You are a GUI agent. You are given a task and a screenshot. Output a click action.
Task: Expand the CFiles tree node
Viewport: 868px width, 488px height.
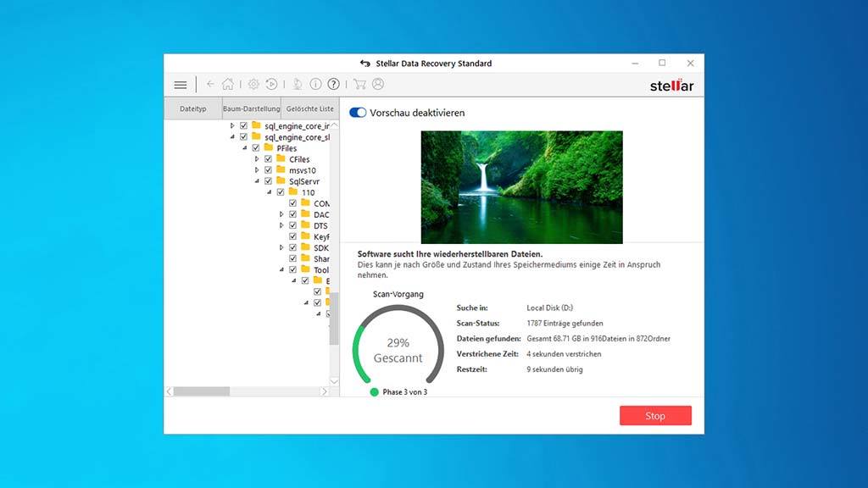pyautogui.click(x=257, y=158)
